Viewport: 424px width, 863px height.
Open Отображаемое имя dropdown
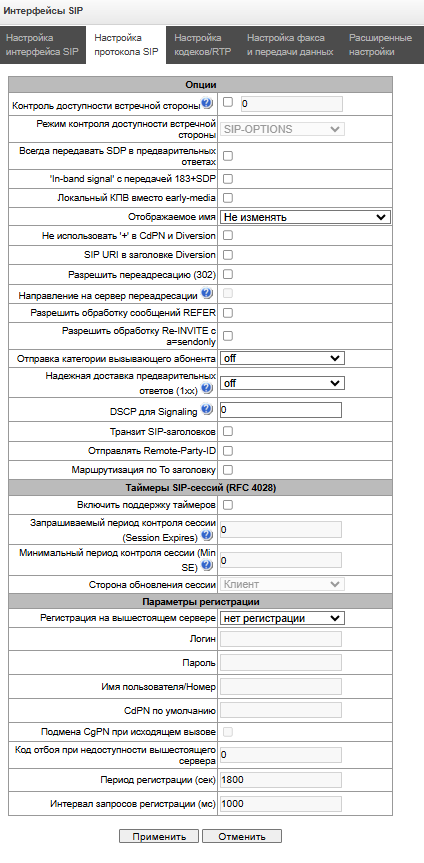point(305,217)
